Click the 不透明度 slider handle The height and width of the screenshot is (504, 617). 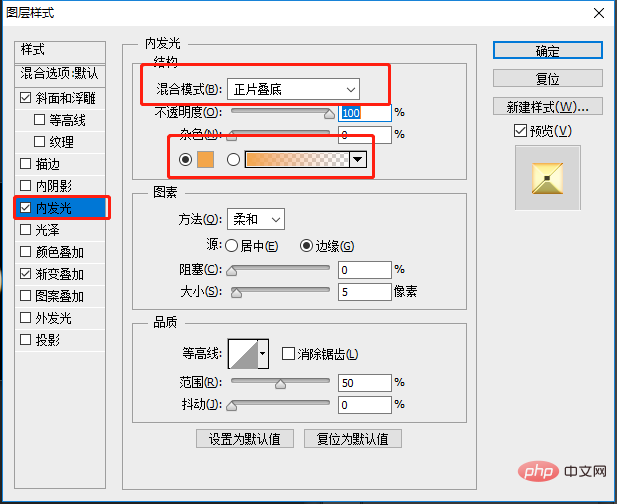click(x=329, y=114)
